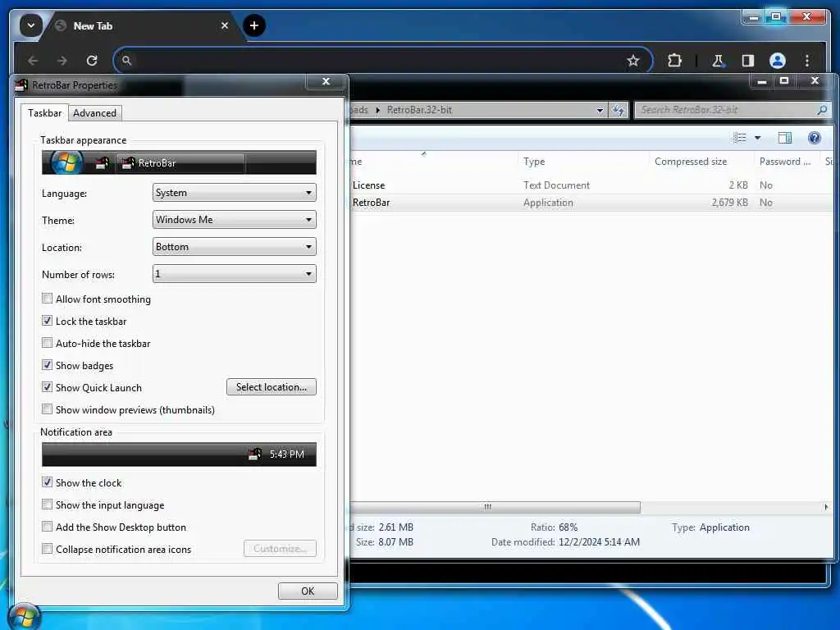Close the RetroBar Properties dialog
The image size is (840, 630).
pyautogui.click(x=326, y=81)
